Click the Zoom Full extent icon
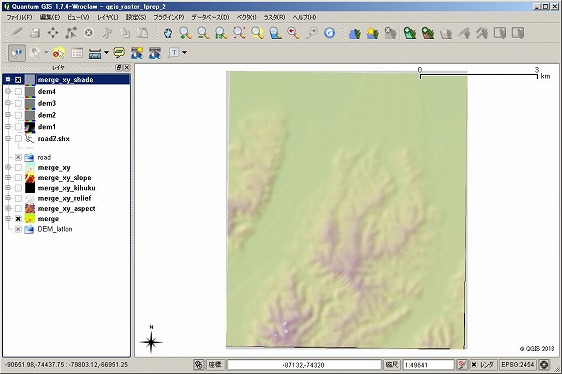 (x=239, y=33)
